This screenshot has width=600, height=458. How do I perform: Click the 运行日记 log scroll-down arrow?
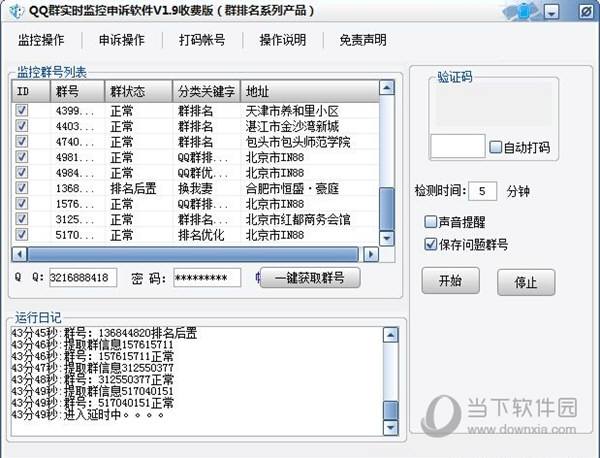[x=390, y=427]
